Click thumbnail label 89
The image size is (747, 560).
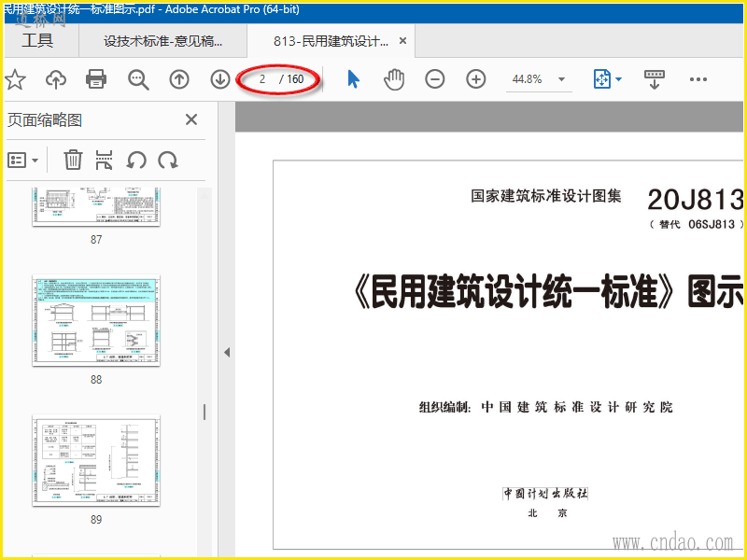[x=96, y=520]
